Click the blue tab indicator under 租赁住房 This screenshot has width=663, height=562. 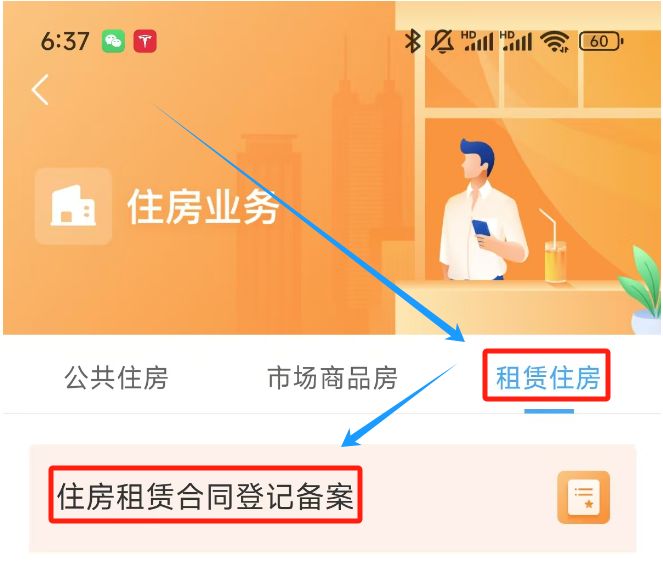549,411
